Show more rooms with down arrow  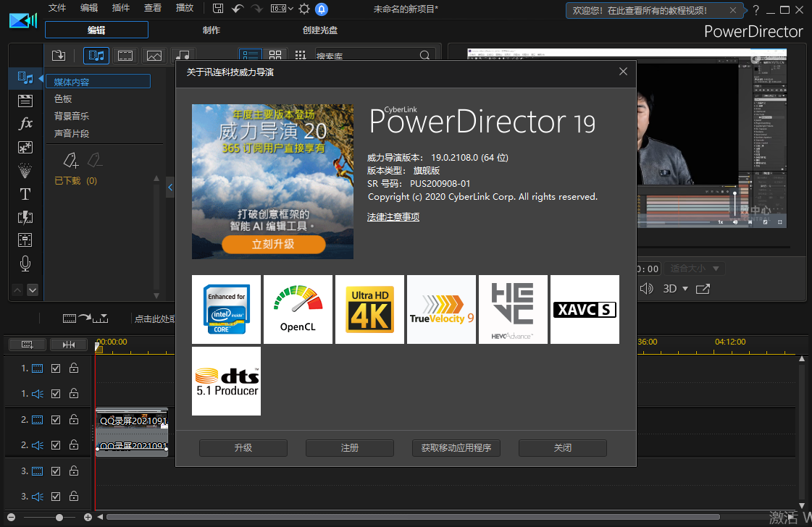(x=33, y=290)
